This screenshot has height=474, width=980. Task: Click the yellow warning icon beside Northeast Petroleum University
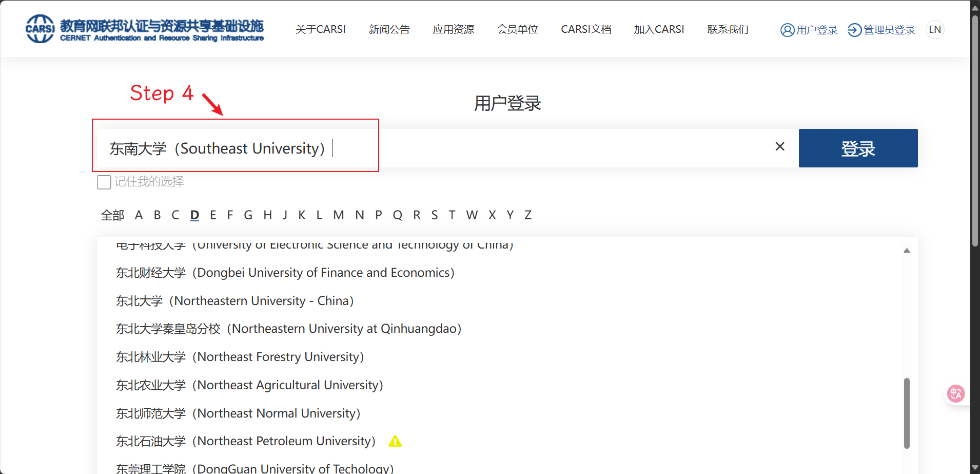tap(395, 441)
